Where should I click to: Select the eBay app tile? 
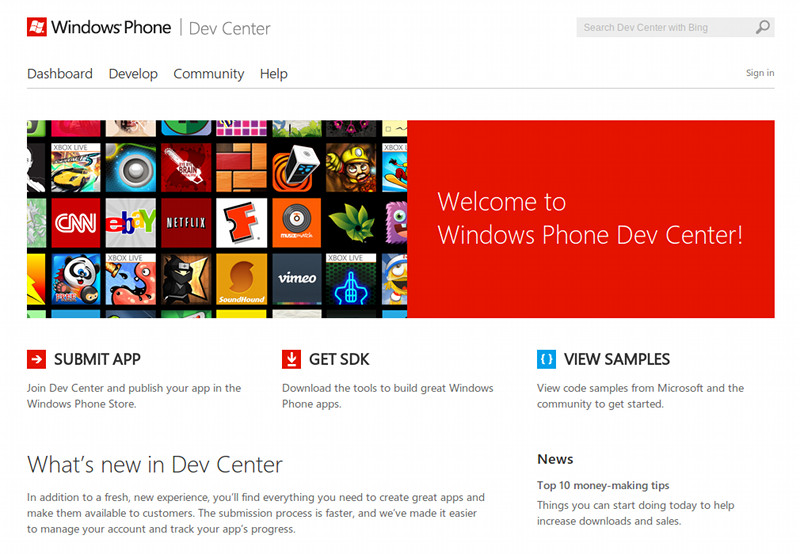(131, 223)
